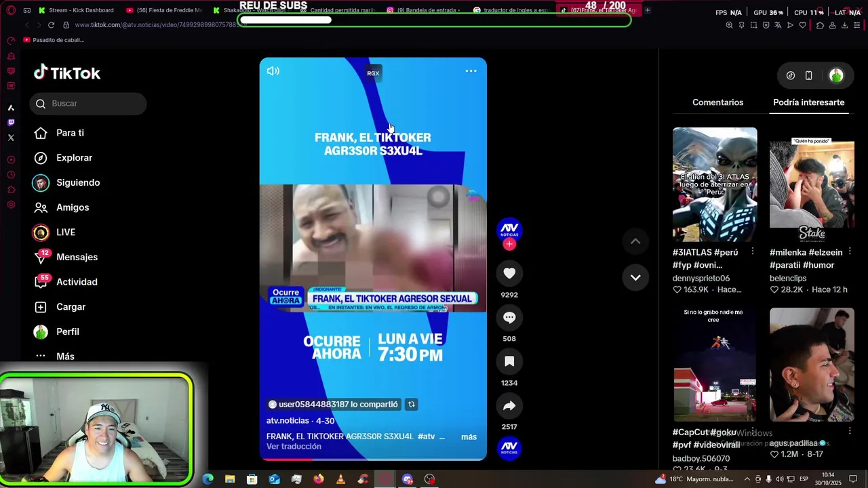Expand the description with the más link

[x=469, y=437]
